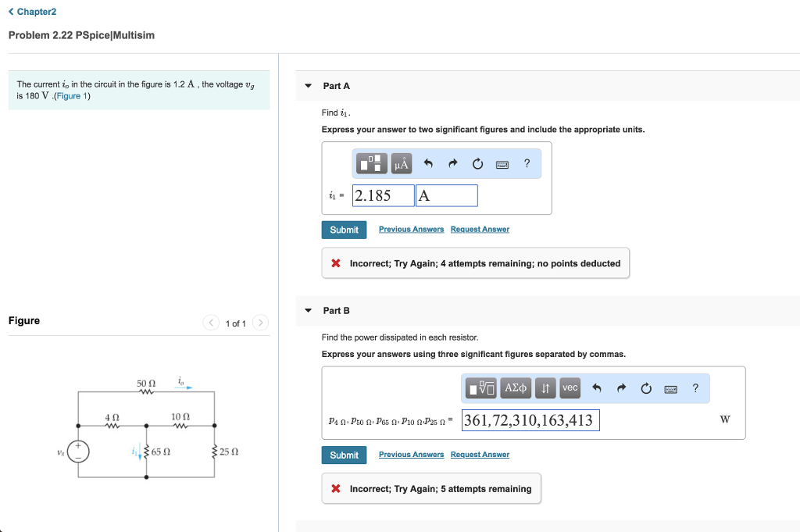Click the subscript/superscript arrows button in Part B

(547, 388)
